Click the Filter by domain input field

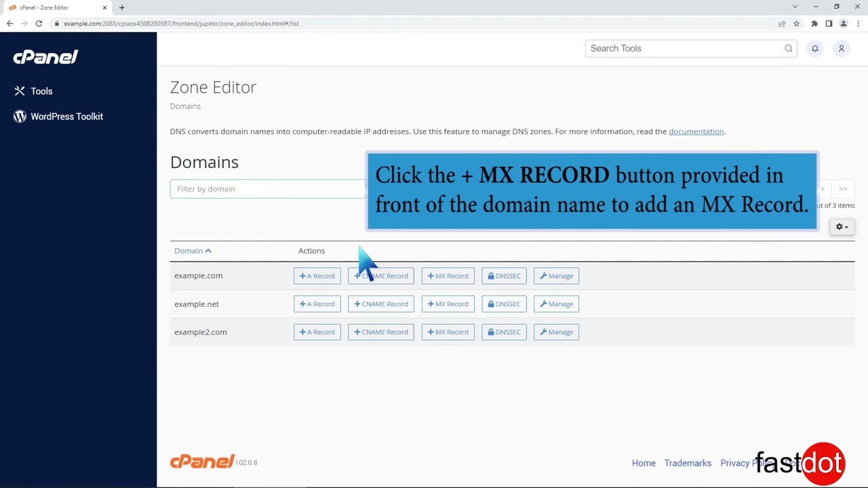coord(268,188)
